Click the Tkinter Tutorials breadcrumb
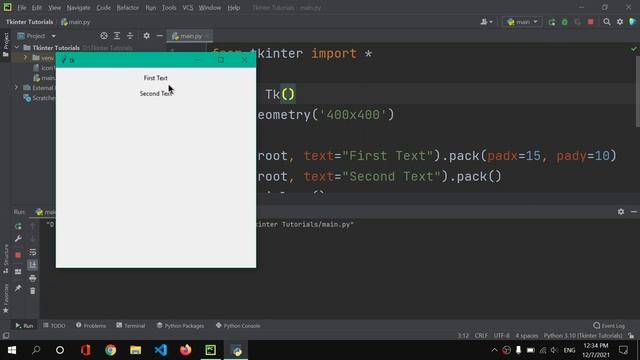The height and width of the screenshot is (360, 640). point(29,22)
